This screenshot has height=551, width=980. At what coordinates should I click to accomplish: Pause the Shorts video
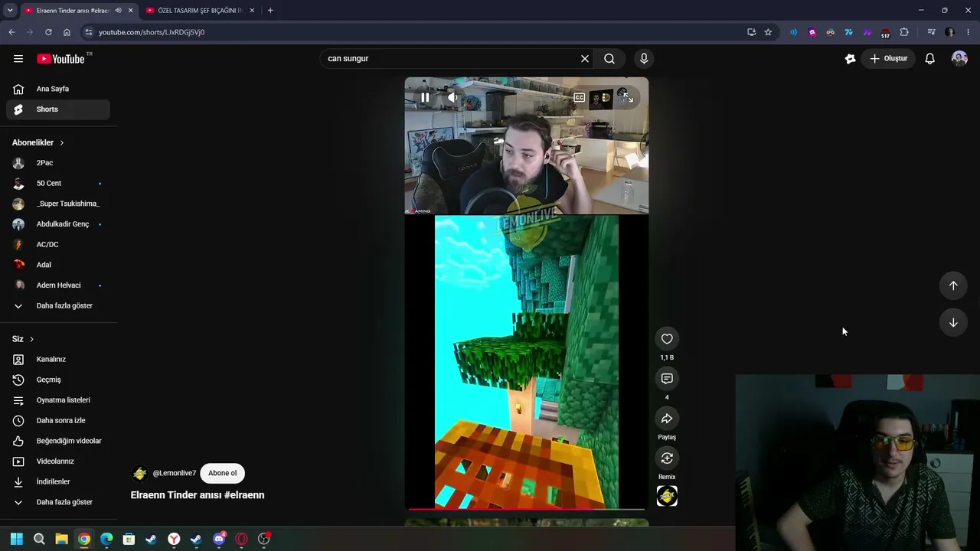pyautogui.click(x=425, y=97)
